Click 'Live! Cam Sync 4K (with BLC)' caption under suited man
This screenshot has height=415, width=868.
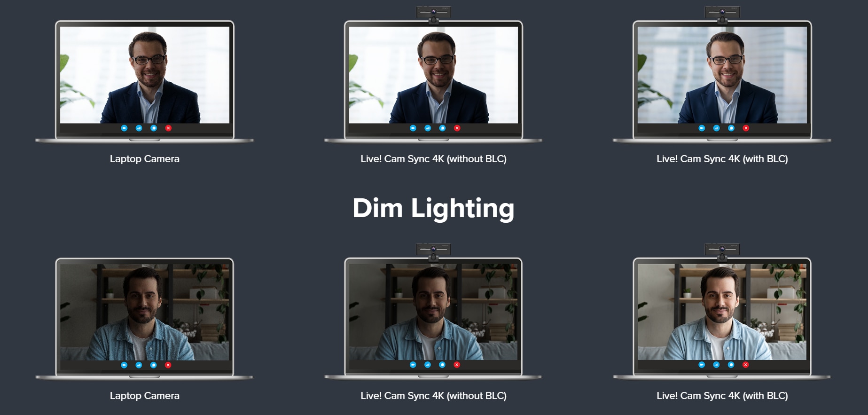[722, 159]
